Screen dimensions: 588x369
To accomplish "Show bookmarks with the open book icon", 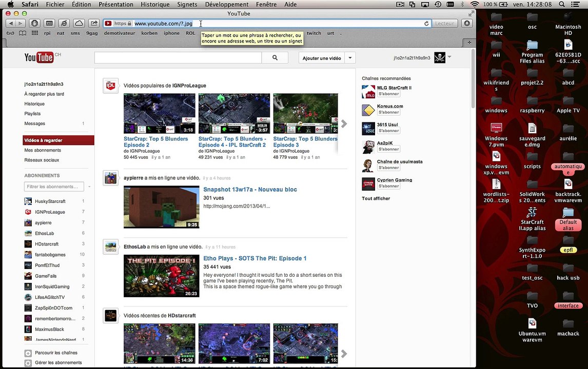I will click(x=23, y=33).
